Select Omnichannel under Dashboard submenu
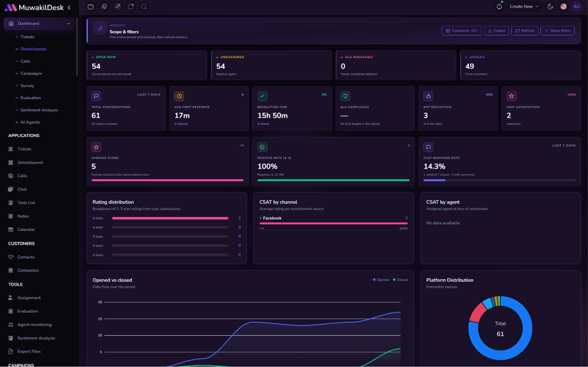The height and width of the screenshot is (367, 588). click(33, 49)
